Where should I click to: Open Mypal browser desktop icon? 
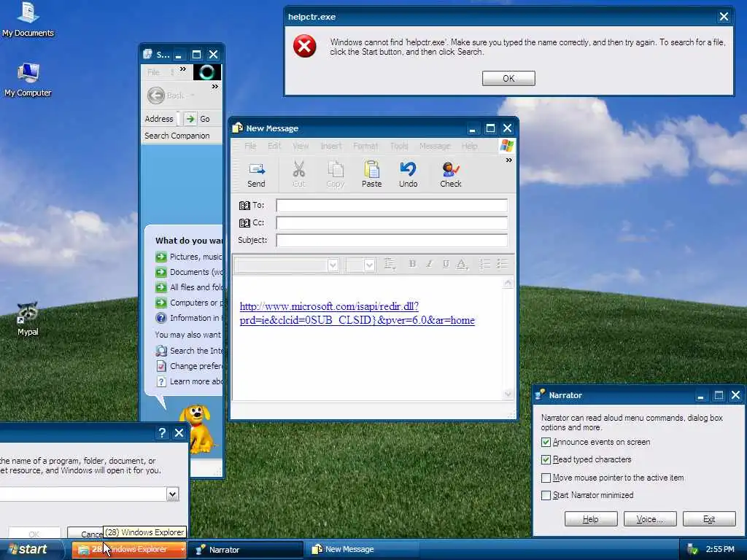[x=28, y=319]
